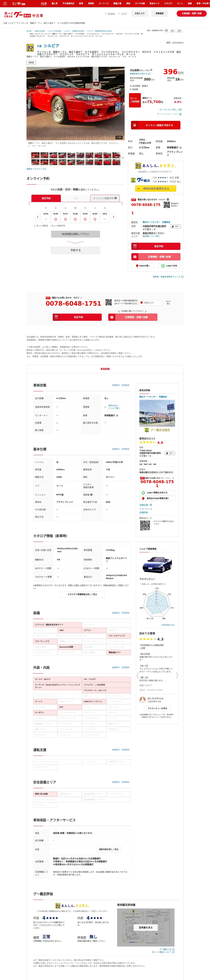Click the header 在庫確認・見積り依頼 red button

(x=192, y=13)
